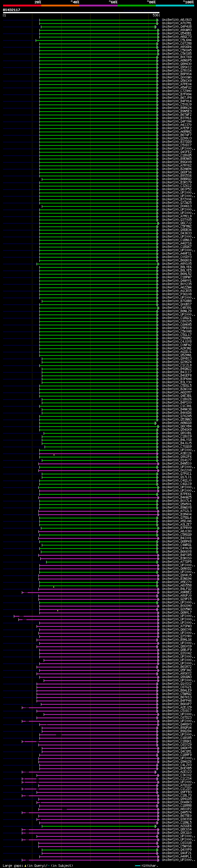The image size is (197, 868).
Task: Click the white query sequence bar
Action: coord(81,13)
